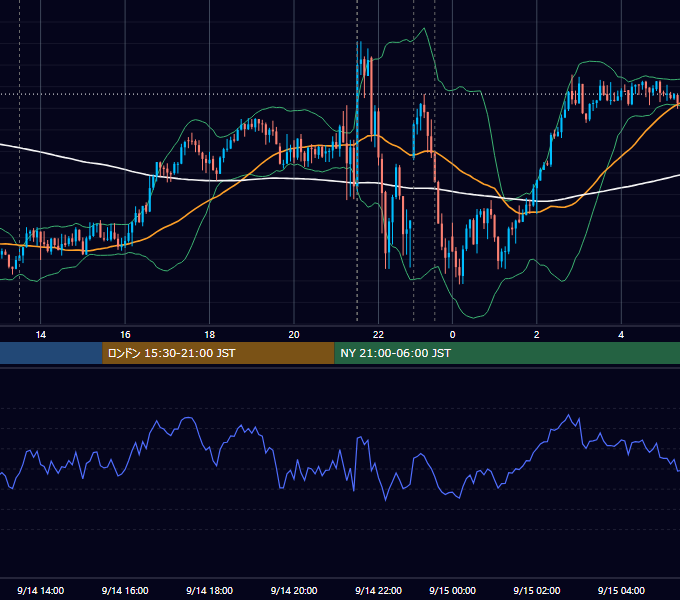Click the ロンドン 15:30-21:00 JST session bar
The image size is (680, 600).
(218, 353)
